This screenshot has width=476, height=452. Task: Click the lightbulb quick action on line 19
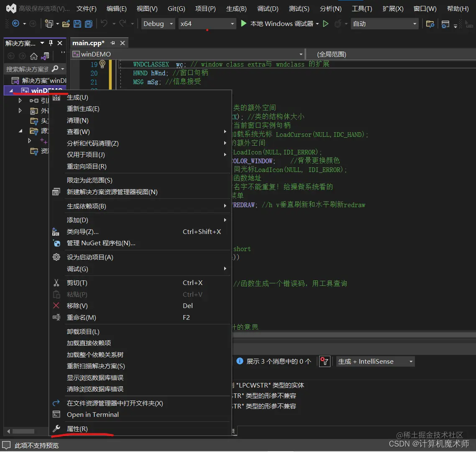click(102, 64)
